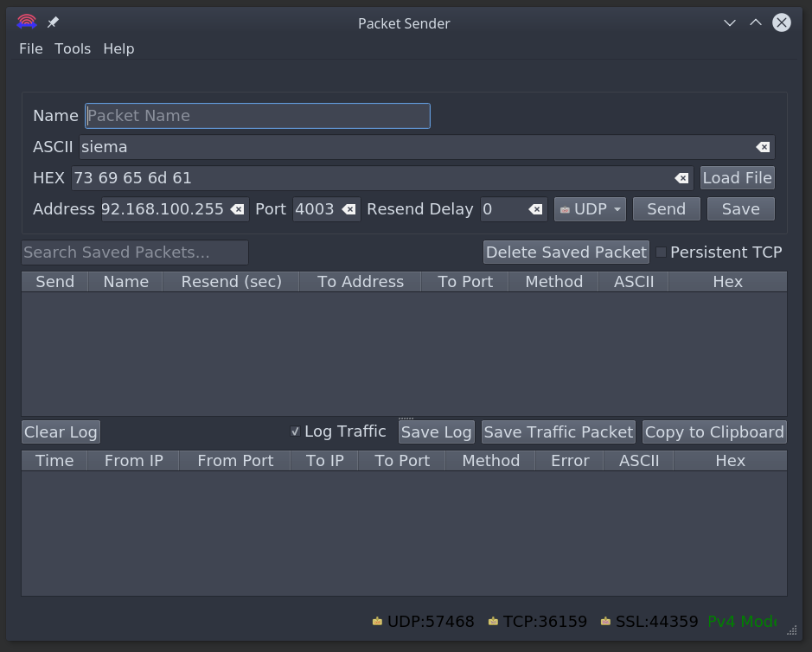Maximize the Packet Sender window
This screenshot has width=812, height=652.
click(756, 22)
